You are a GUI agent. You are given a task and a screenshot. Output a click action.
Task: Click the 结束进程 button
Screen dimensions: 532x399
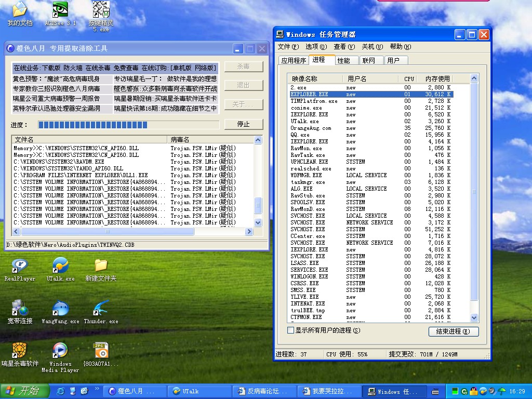(x=453, y=331)
